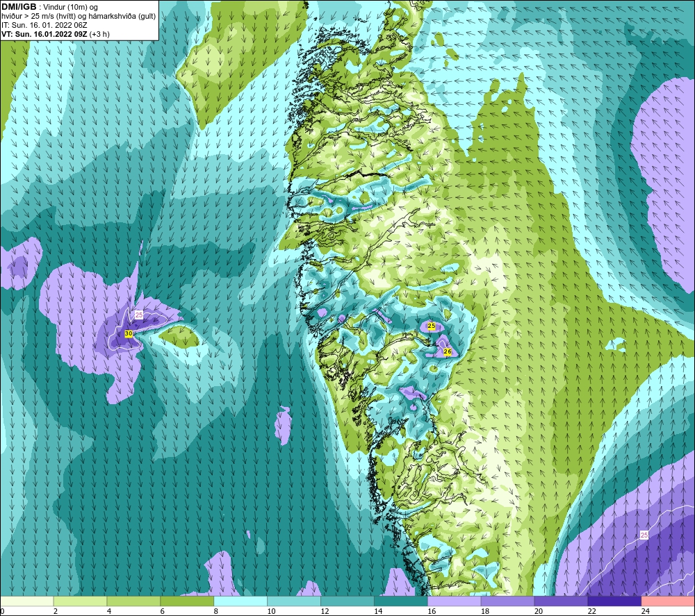Pick the pink above-24 legend swatch
This screenshot has height=616, width=695.
pyautogui.click(x=668, y=601)
